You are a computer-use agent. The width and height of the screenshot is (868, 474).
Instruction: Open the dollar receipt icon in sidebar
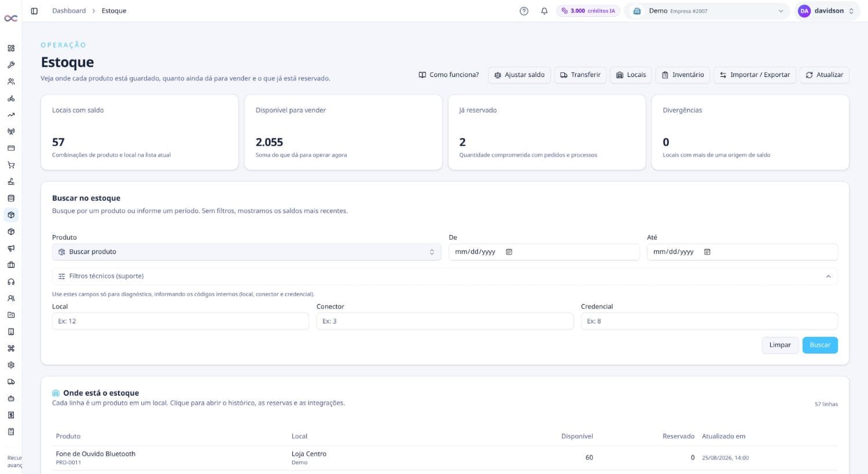[x=11, y=415]
